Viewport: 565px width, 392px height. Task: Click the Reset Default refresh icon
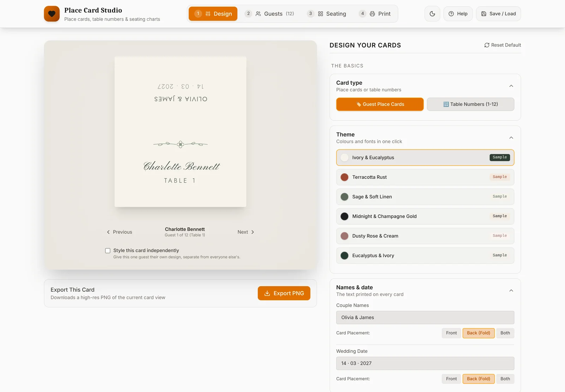click(487, 45)
